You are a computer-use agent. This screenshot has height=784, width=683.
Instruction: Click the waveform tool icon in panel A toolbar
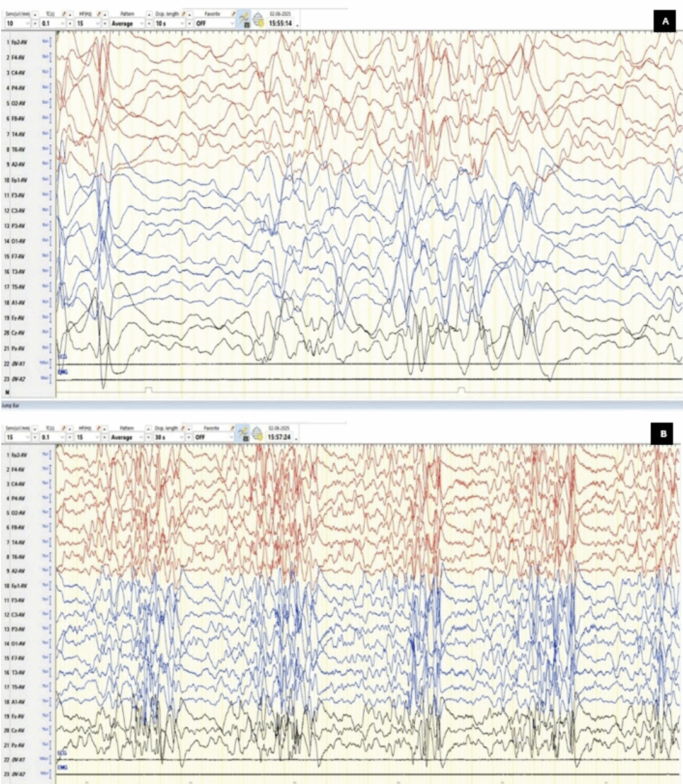tap(244, 21)
